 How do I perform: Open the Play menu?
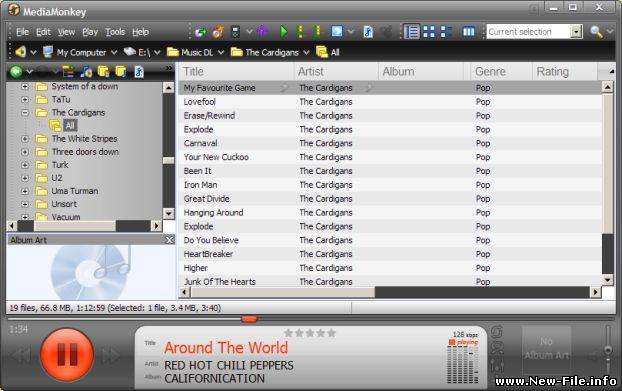click(x=90, y=32)
